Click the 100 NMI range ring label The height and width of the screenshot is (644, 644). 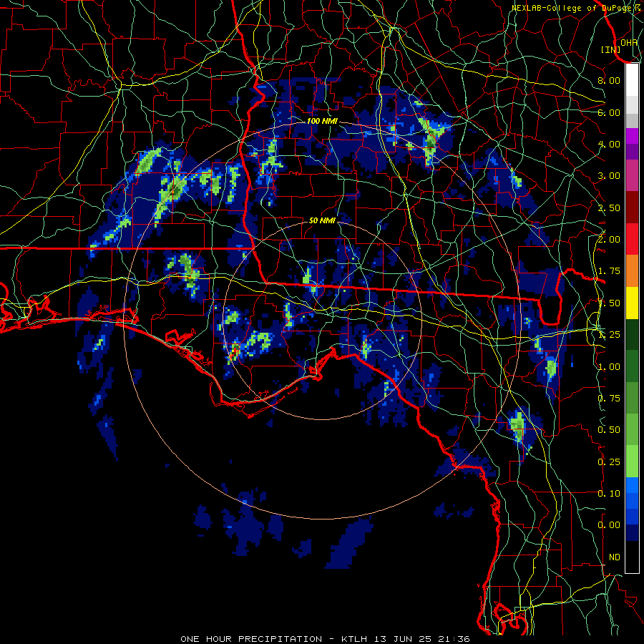tap(322, 121)
